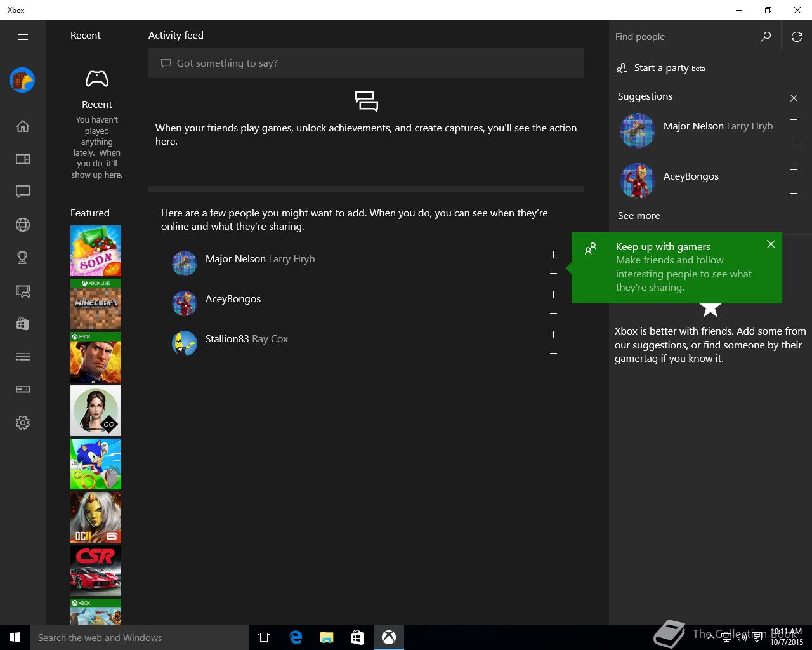Open Windows Store from taskbar
This screenshot has height=650, width=812.
[x=358, y=637]
